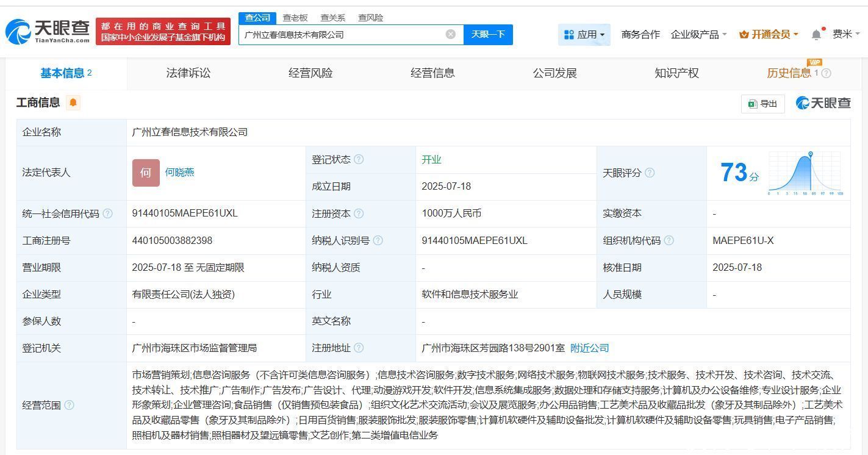Select the 经营信息 tab
This screenshot has width=868, height=455.
click(432, 73)
